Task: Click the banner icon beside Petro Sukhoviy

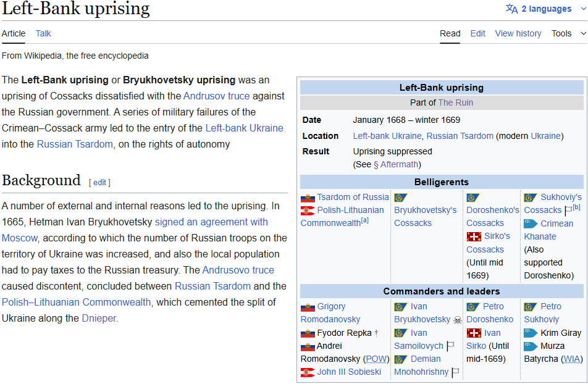Action: (531, 307)
